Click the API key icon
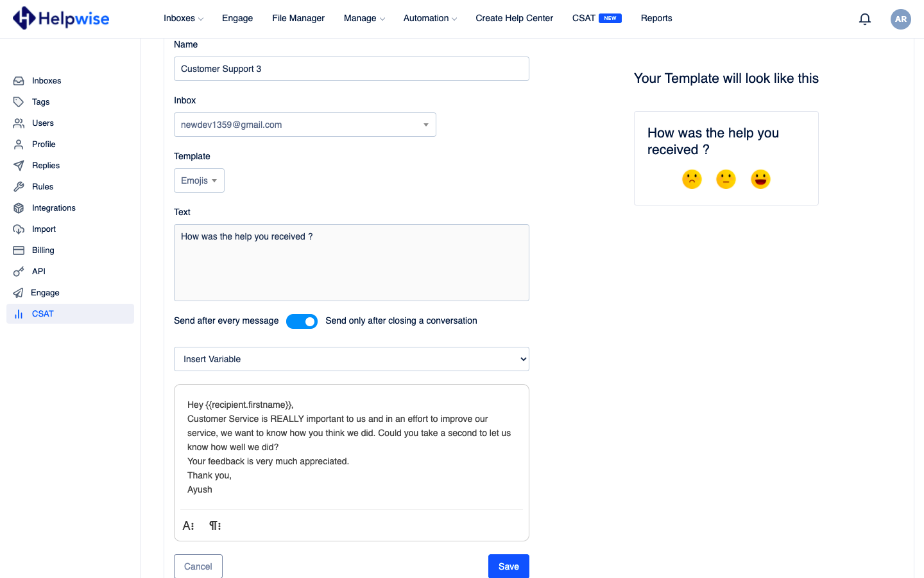 [19, 272]
